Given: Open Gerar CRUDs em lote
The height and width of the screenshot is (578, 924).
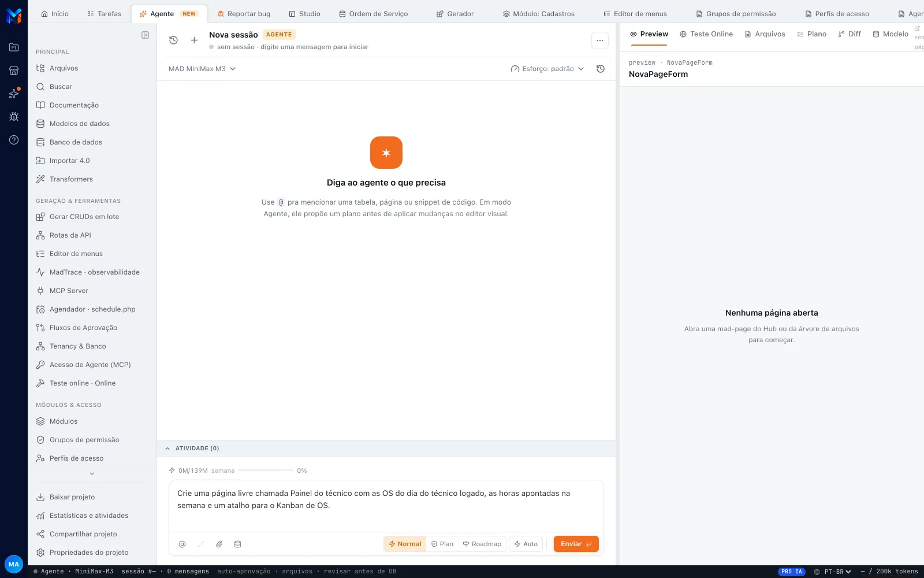Looking at the screenshot, I should (92, 217).
